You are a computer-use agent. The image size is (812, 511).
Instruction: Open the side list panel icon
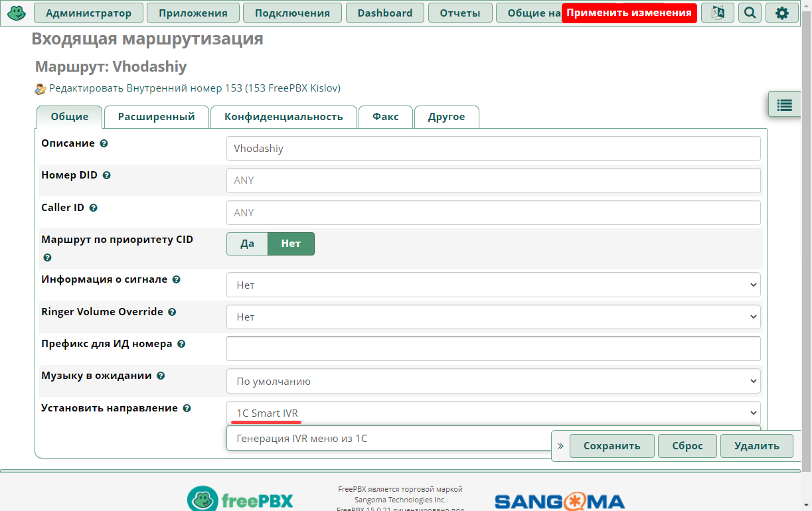pos(785,105)
